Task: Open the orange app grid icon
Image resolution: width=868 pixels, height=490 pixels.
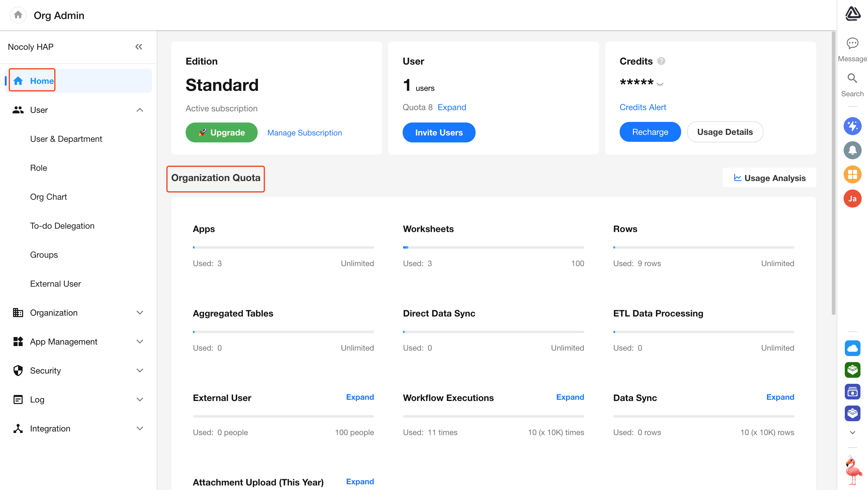Action: [x=852, y=174]
